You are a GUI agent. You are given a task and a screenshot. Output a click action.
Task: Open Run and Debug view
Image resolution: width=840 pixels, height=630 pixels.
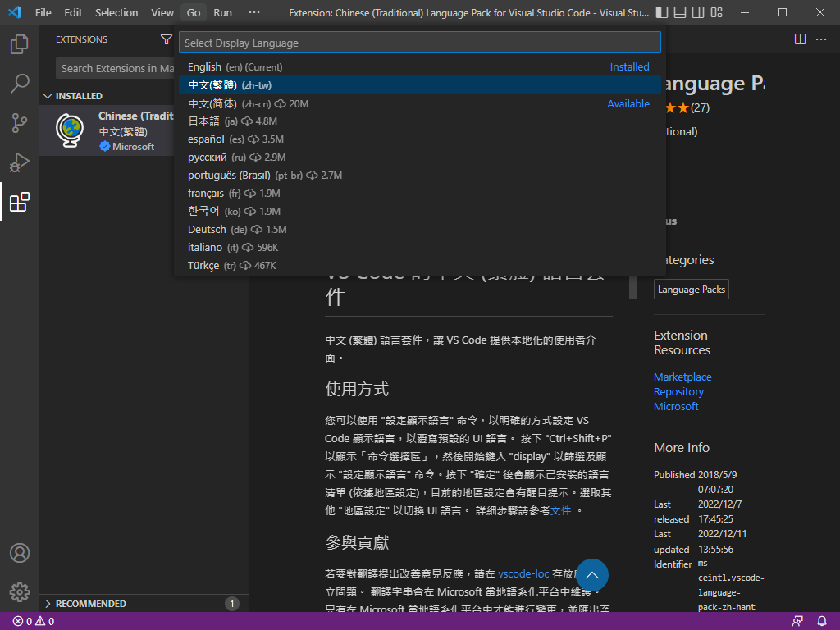pyautogui.click(x=20, y=162)
